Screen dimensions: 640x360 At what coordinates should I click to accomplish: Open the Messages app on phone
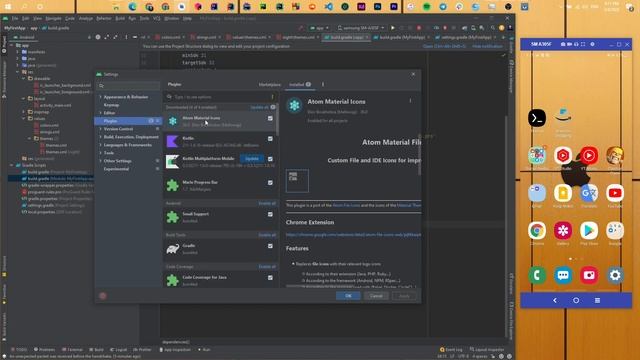pos(563,275)
